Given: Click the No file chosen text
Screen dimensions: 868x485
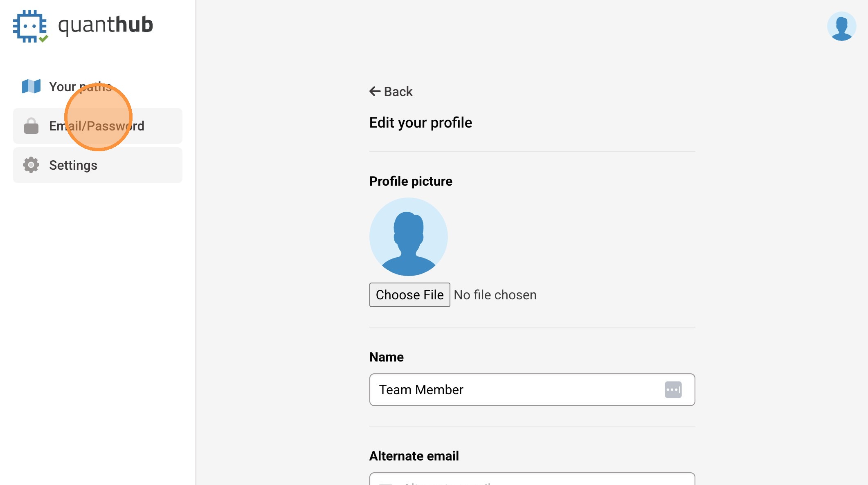Looking at the screenshot, I should click(x=495, y=295).
